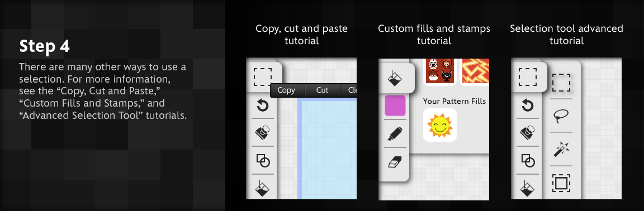Select the dashed selection tool in first thumbnail

pos(262,77)
